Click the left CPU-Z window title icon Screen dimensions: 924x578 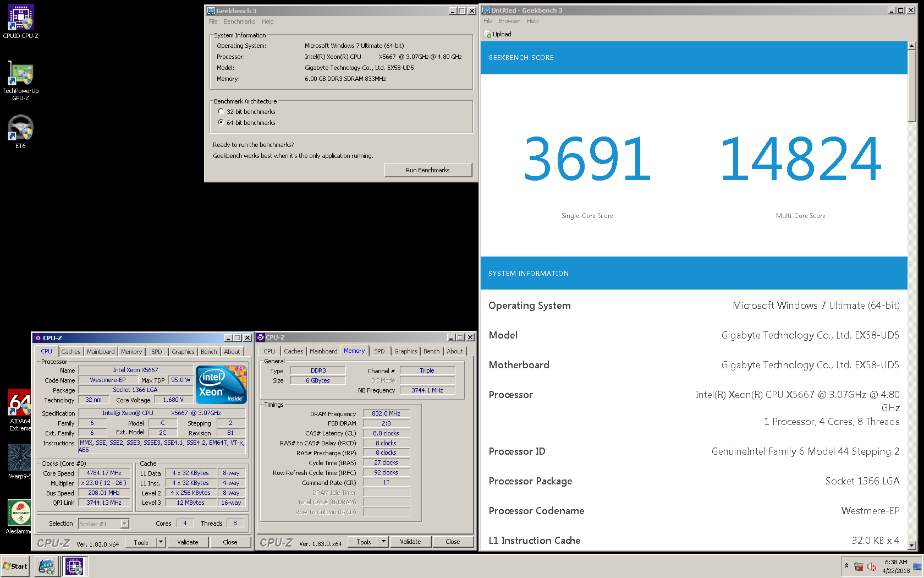38,338
